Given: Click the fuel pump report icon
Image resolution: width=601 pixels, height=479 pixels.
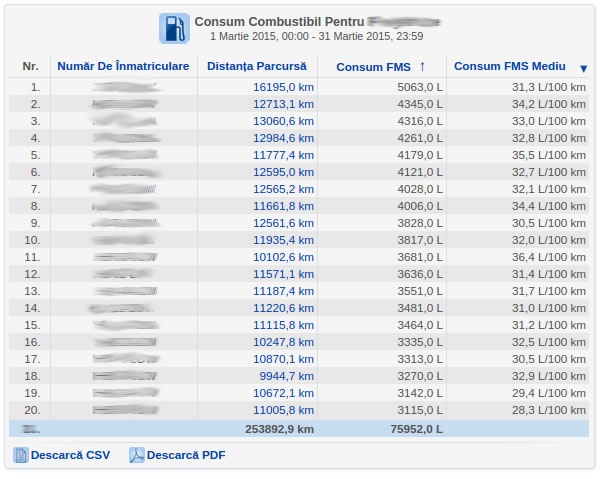Looking at the screenshot, I should coord(174,28).
